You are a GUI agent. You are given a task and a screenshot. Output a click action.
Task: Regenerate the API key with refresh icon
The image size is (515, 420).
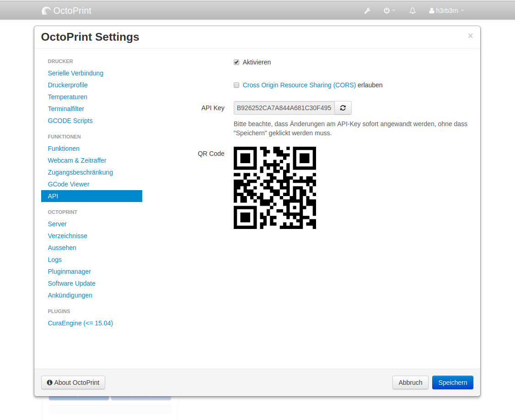[x=343, y=108]
